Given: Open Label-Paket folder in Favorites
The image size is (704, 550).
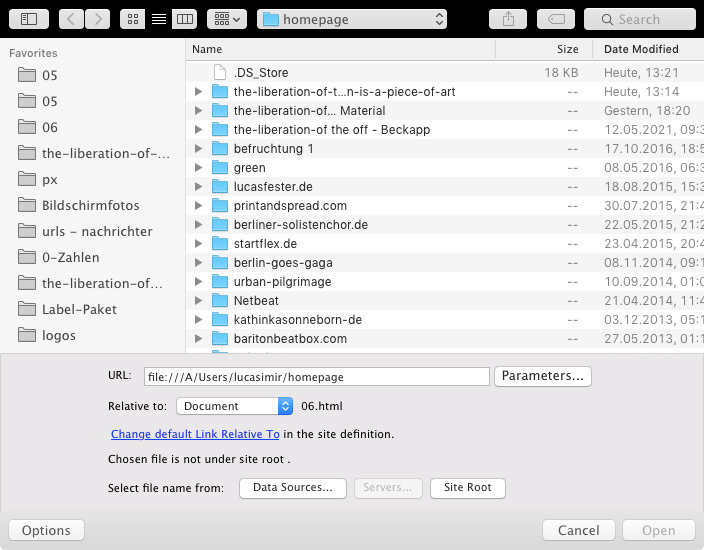Looking at the screenshot, I should point(67,310).
